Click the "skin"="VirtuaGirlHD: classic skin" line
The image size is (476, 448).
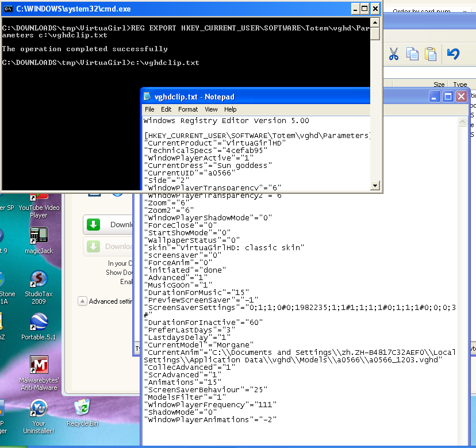pos(224,248)
